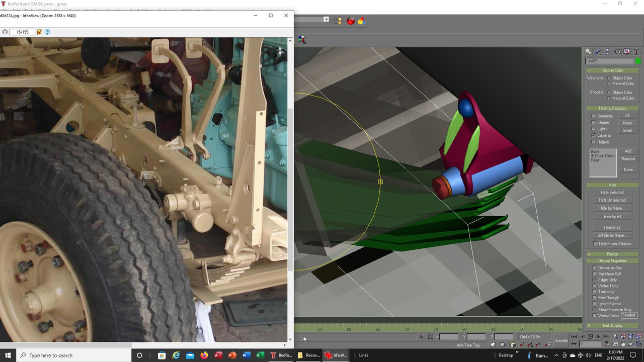Select Wireframe Material Color radio
This screenshot has width=644, height=362.
click(x=609, y=83)
